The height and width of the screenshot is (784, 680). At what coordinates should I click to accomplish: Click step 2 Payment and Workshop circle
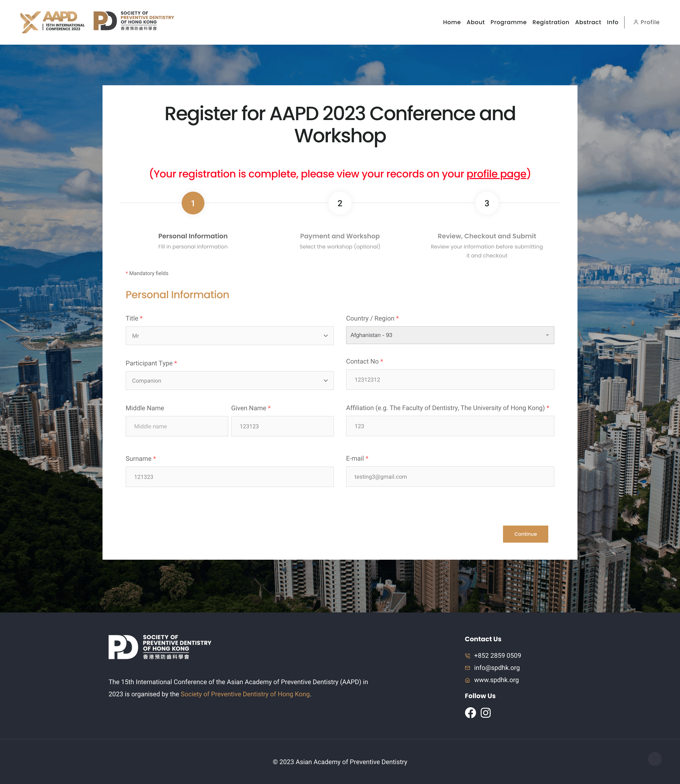340,203
